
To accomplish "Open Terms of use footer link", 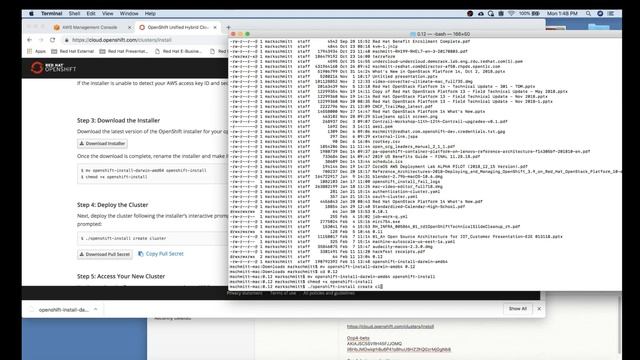I will (x=283, y=293).
